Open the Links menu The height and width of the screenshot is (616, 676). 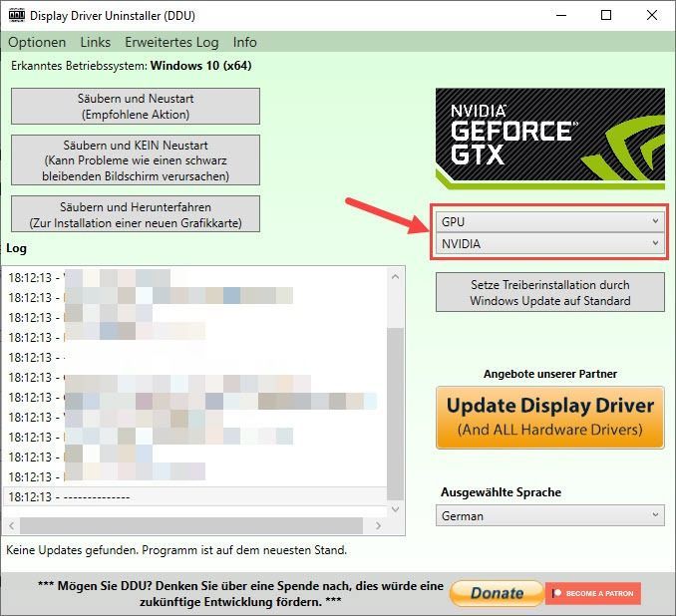[x=96, y=42]
